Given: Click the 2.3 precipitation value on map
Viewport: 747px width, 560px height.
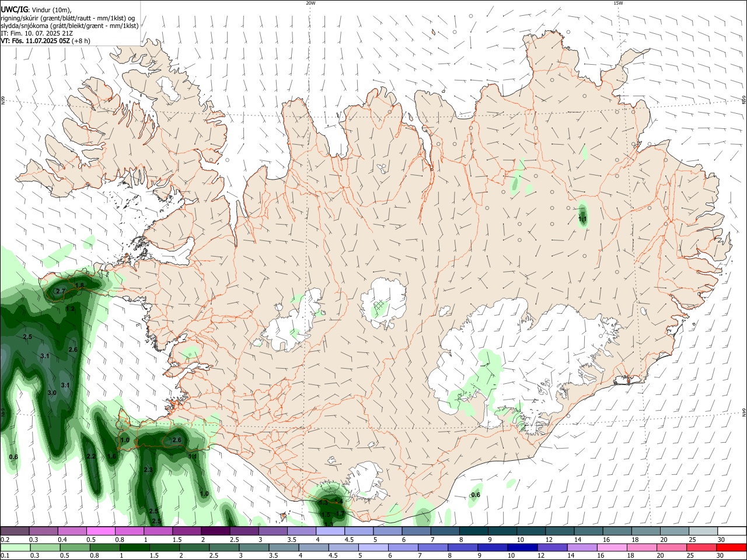Looking at the screenshot, I should (148, 470).
